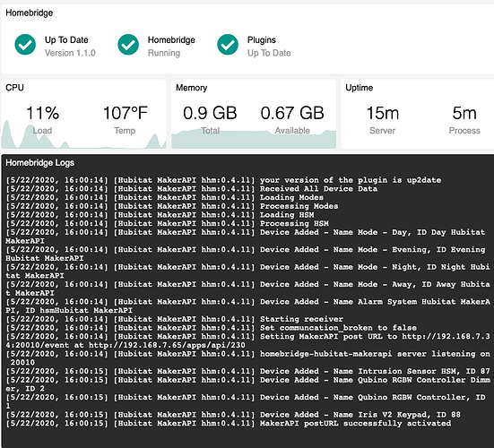Click log line 'Processing Modes'
494x448 pixels.
[x=172, y=206]
